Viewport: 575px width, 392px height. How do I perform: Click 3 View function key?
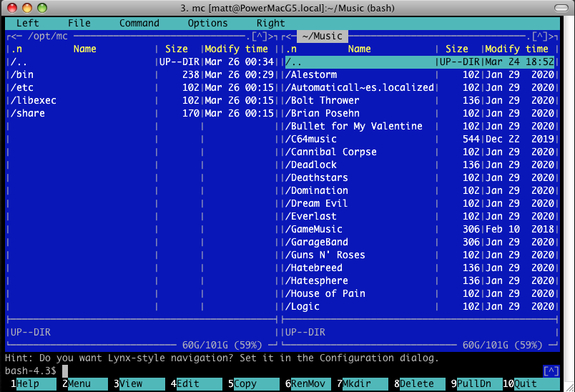pos(139,384)
